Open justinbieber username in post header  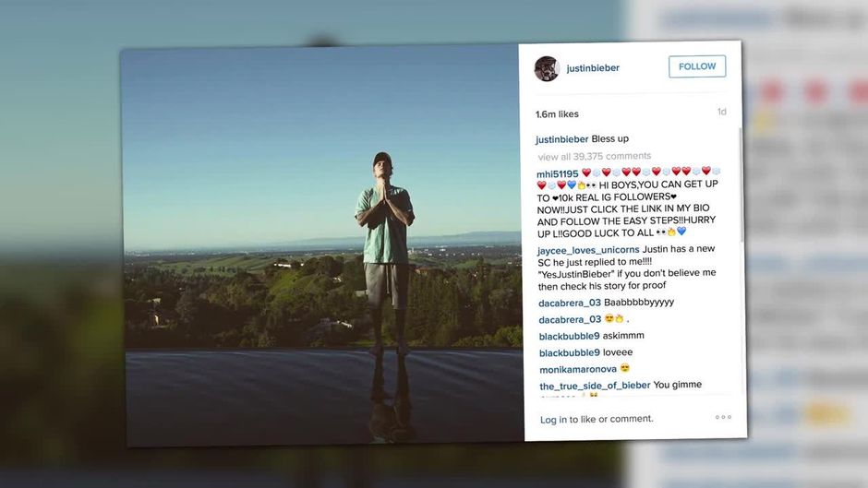(593, 68)
